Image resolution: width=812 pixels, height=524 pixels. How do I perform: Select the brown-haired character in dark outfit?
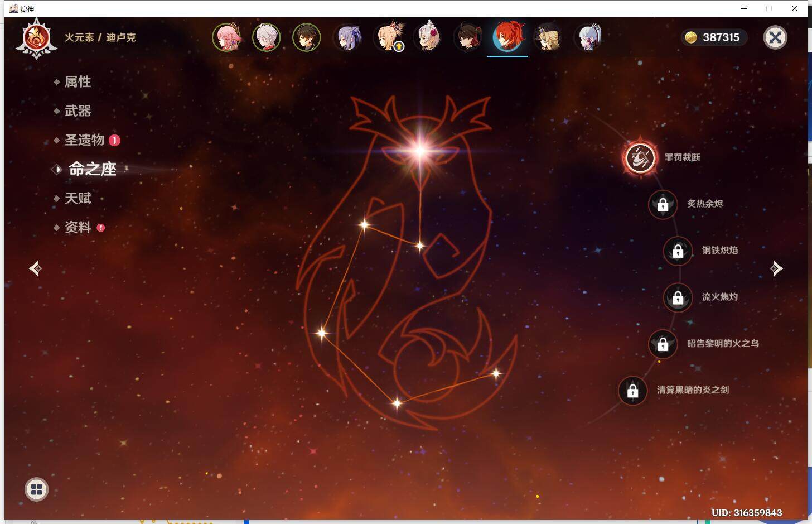point(467,37)
